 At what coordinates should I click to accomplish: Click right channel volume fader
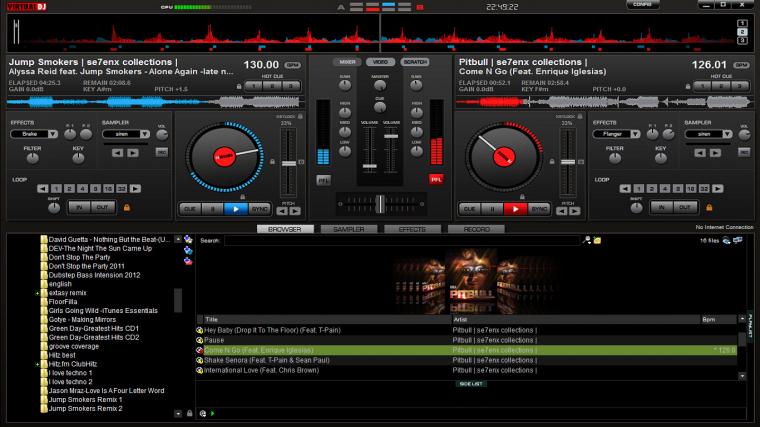tap(391, 137)
